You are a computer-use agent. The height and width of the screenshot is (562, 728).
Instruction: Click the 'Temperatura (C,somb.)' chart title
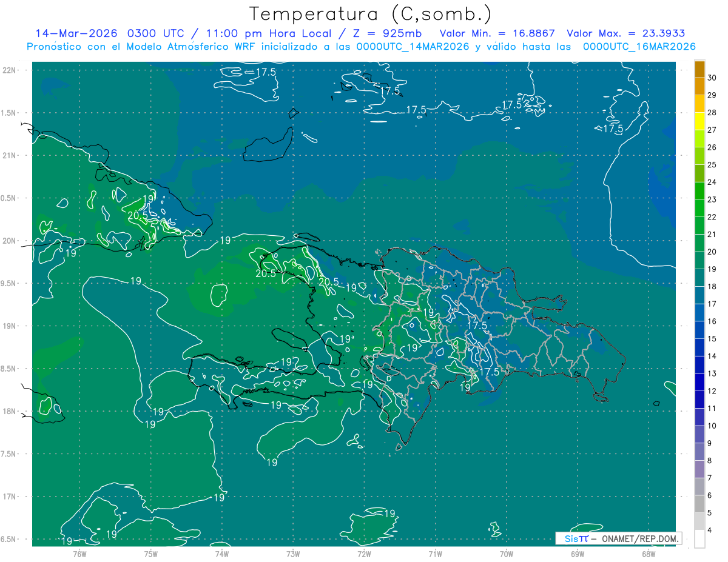[x=371, y=13]
